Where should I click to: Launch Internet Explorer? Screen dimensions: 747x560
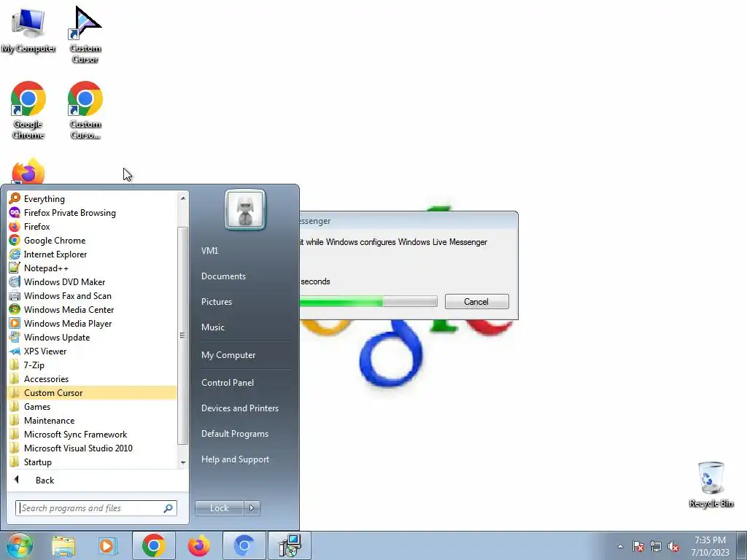point(93,254)
